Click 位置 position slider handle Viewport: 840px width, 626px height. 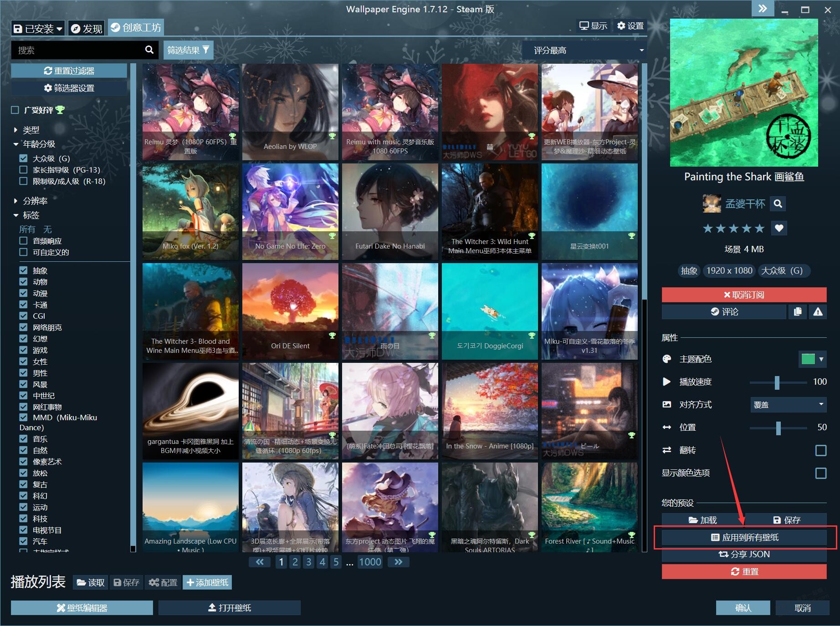(779, 428)
